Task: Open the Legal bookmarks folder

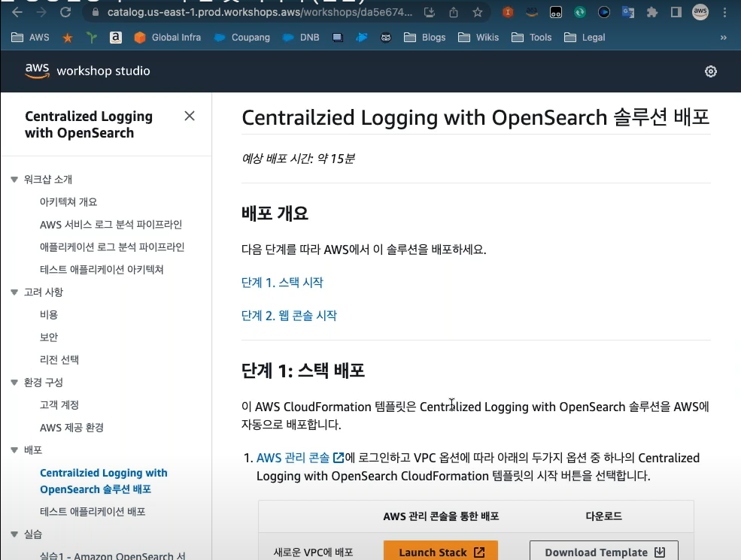Action: 585,38
